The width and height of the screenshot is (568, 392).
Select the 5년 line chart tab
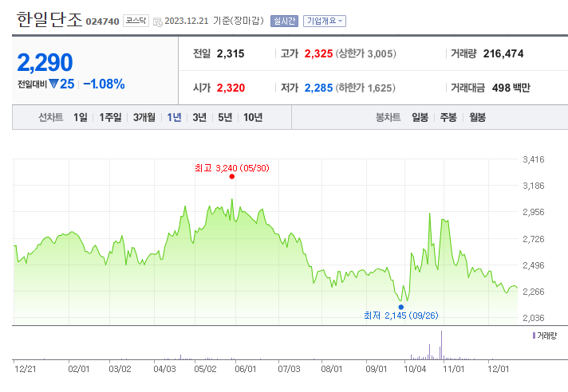(x=225, y=117)
